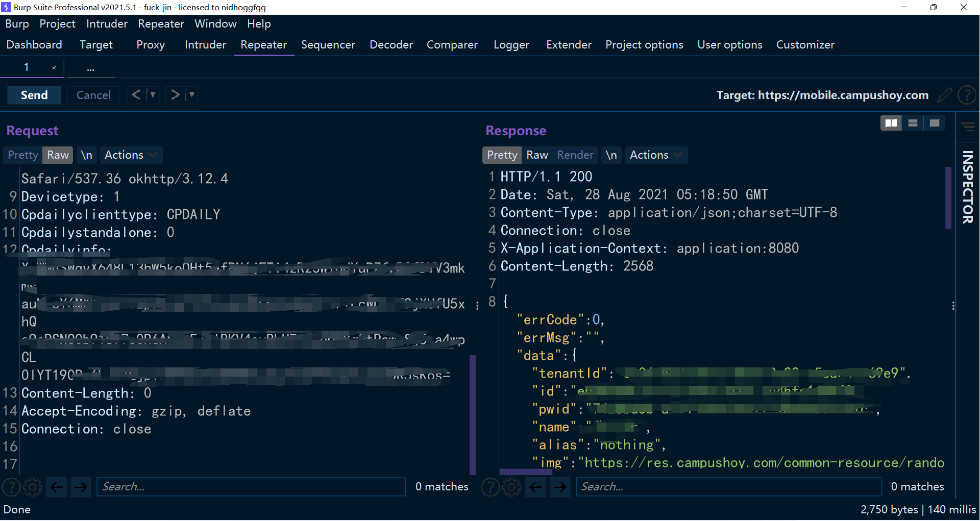980x521 pixels.
Task: Open response search settings gear icon
Action: pyautogui.click(x=511, y=487)
